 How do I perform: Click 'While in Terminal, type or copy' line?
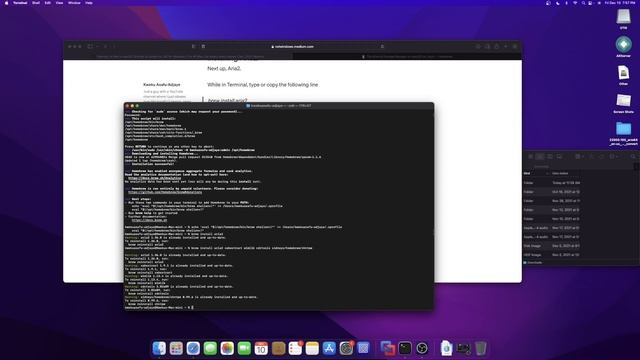pos(262,84)
